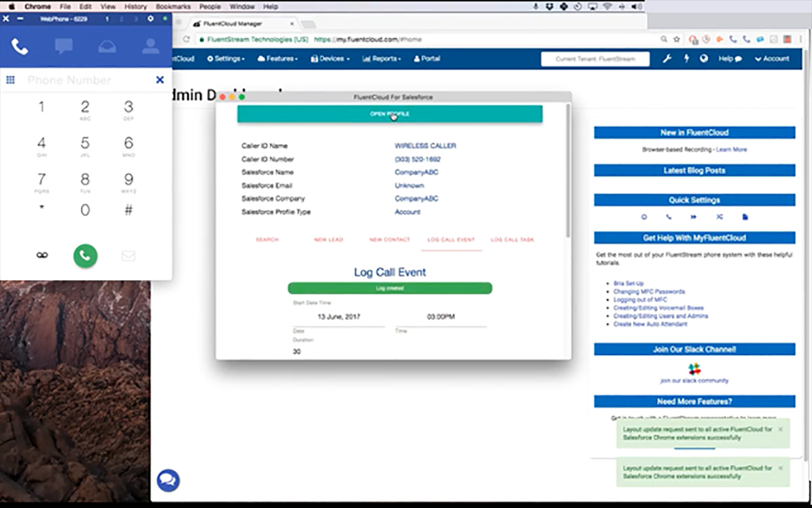Viewport: 812px width, 508px height.
Task: Switch to the LOG CALL TASK tab
Action: click(513, 240)
